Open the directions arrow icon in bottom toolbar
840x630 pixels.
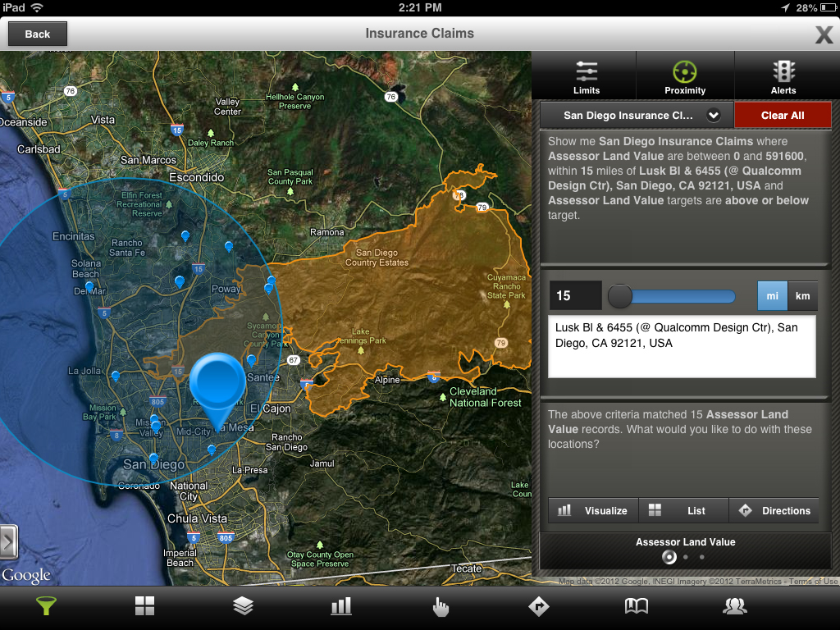538,606
